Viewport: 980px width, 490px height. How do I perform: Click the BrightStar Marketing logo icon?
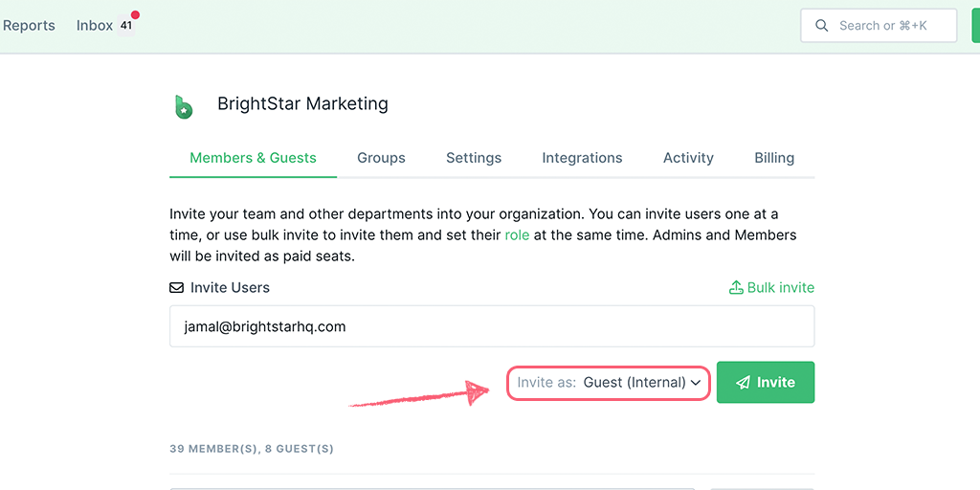183,107
